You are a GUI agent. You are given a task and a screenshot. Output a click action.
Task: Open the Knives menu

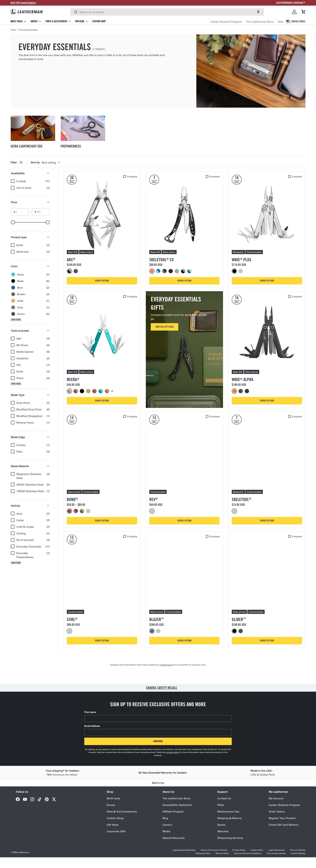point(36,21)
